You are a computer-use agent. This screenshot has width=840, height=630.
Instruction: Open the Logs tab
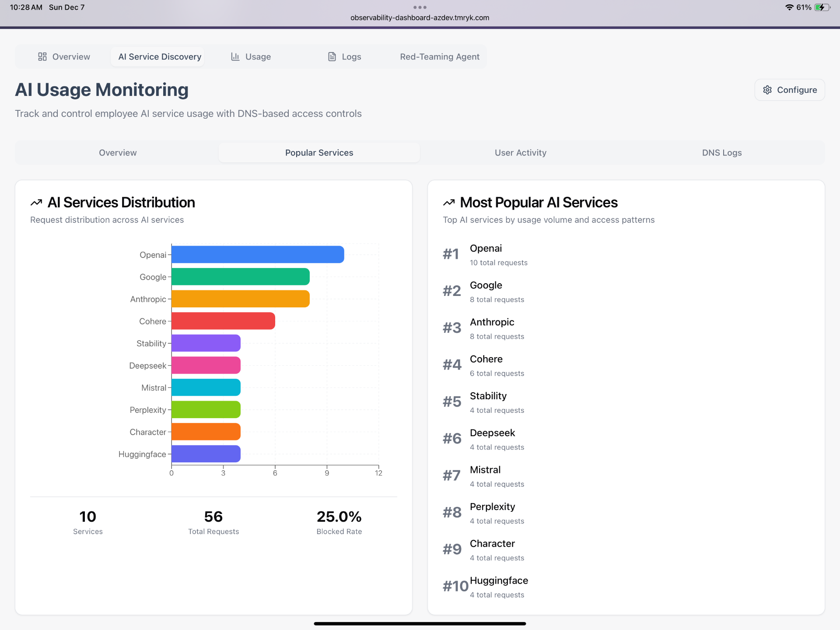(x=344, y=56)
